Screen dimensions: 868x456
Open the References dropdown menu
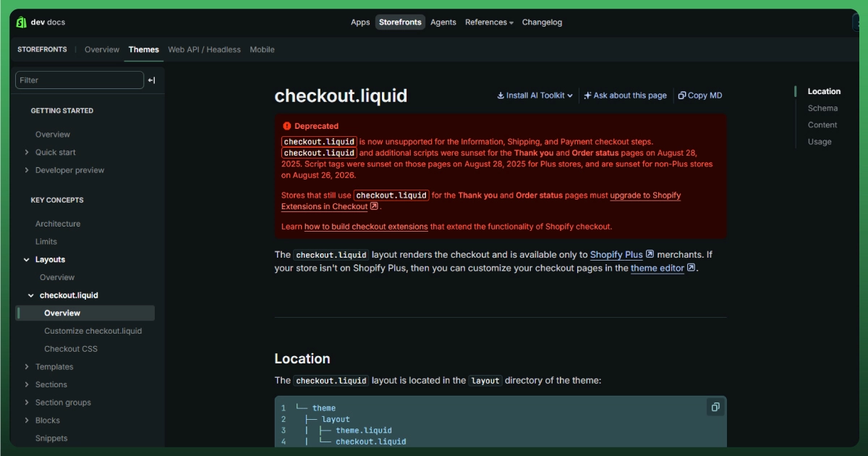point(489,22)
